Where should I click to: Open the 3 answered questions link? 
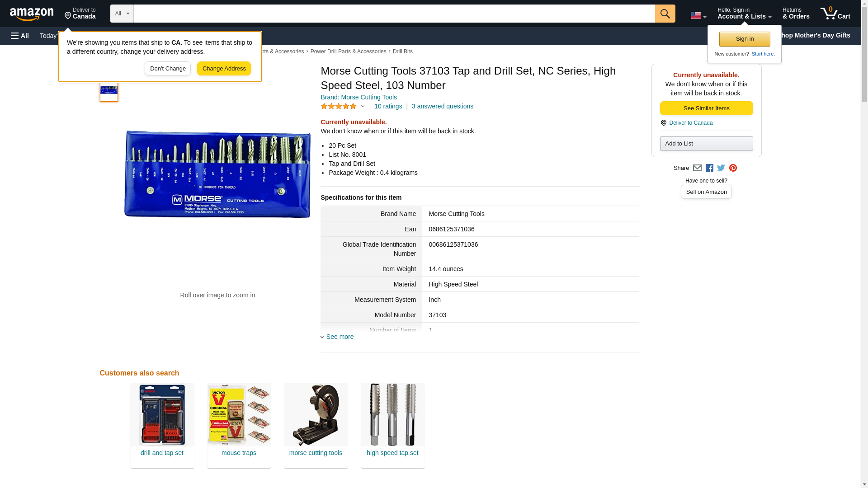(x=442, y=107)
